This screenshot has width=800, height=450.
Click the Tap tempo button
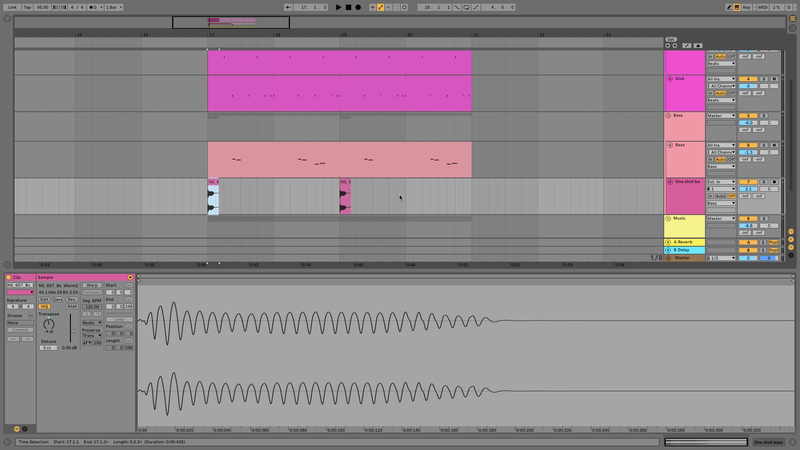pos(28,7)
